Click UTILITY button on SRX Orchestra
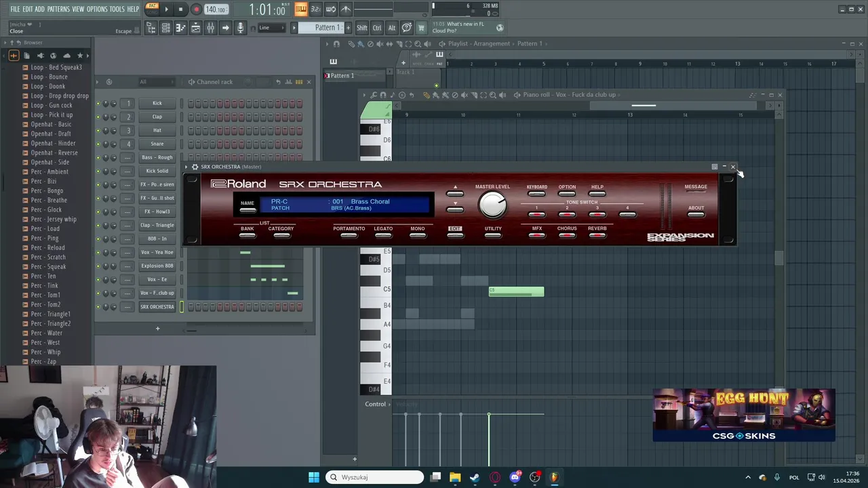Viewport: 868px width, 488px height. coord(493,235)
